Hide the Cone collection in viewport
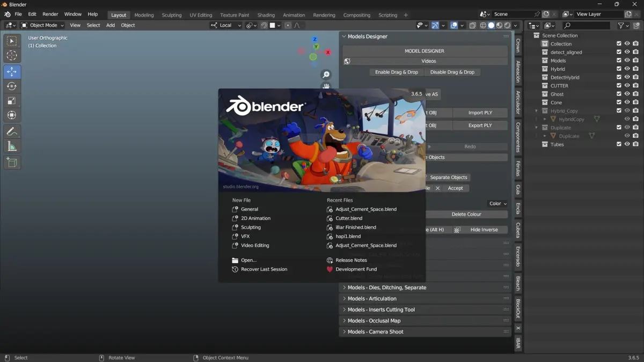Viewport: 644px width, 362px height. [627, 102]
